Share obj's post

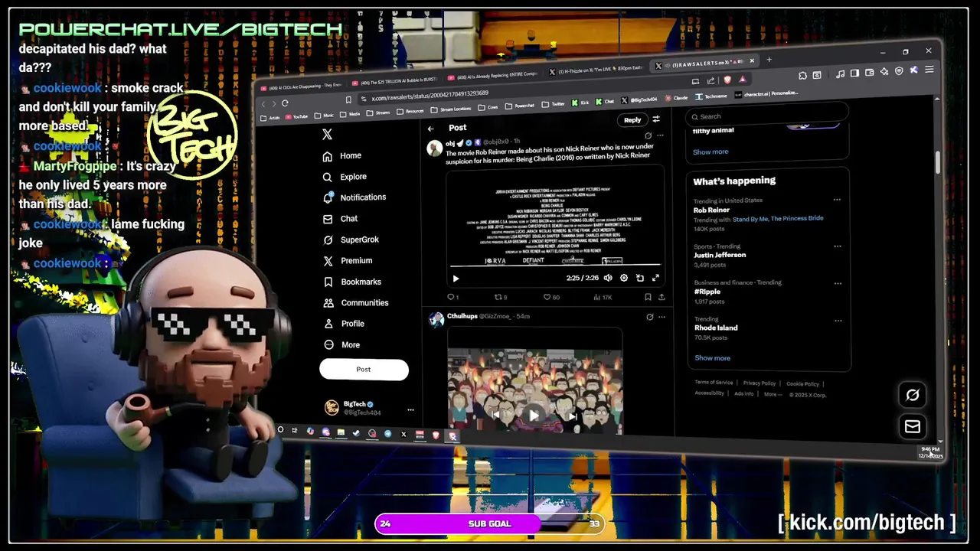(x=661, y=297)
